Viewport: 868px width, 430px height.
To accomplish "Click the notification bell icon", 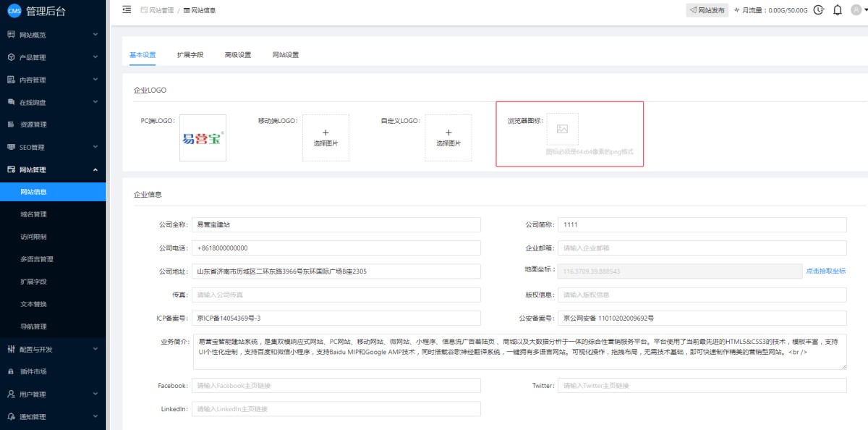I will 838,10.
